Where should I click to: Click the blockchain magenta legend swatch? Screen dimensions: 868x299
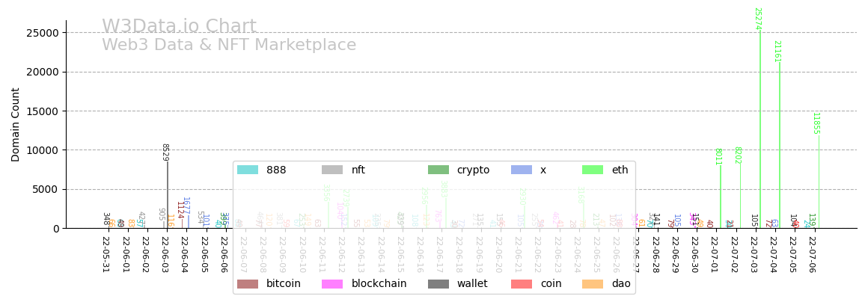[332, 284]
